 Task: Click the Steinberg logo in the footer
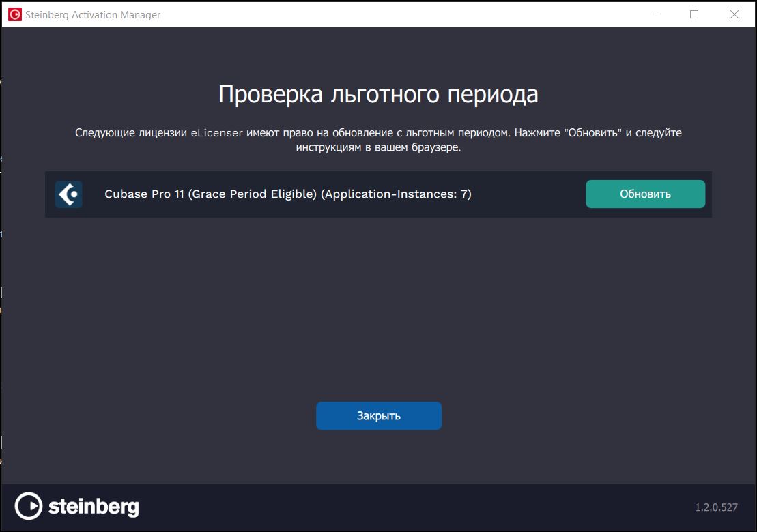tap(76, 506)
